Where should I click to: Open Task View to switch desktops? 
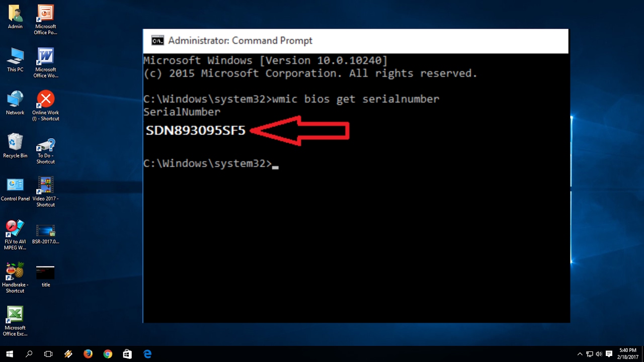(48, 354)
